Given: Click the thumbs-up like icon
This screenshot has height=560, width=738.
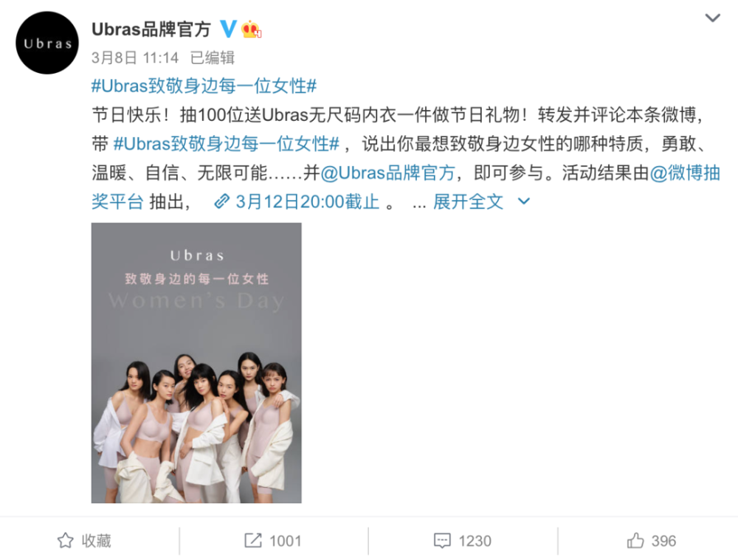Looking at the screenshot, I should point(635,540).
